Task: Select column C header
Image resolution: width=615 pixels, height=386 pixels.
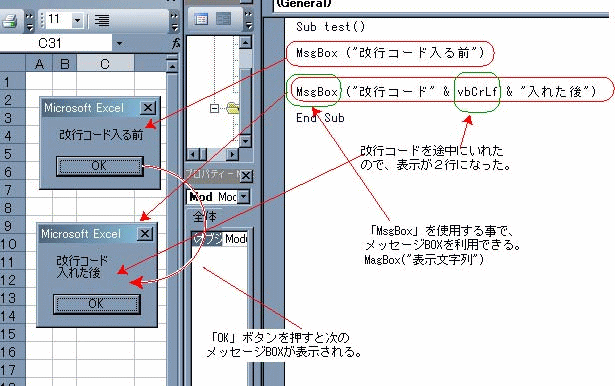Action: 105,64
